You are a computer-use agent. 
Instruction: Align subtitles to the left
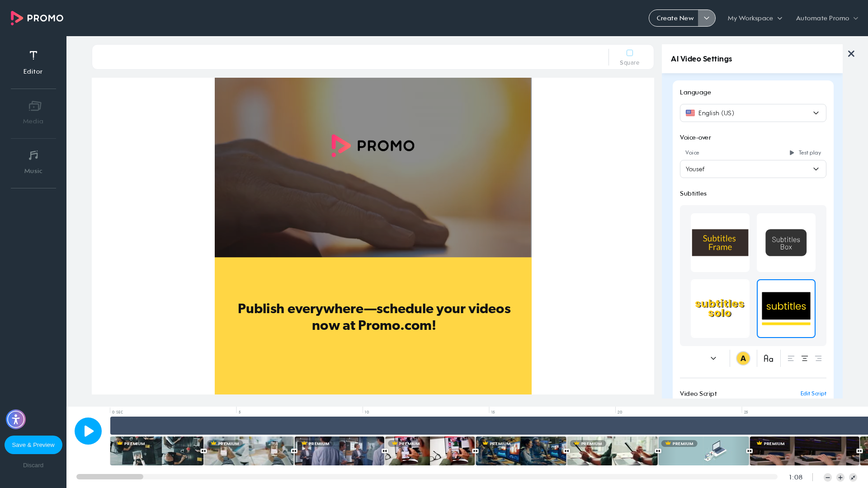(791, 358)
